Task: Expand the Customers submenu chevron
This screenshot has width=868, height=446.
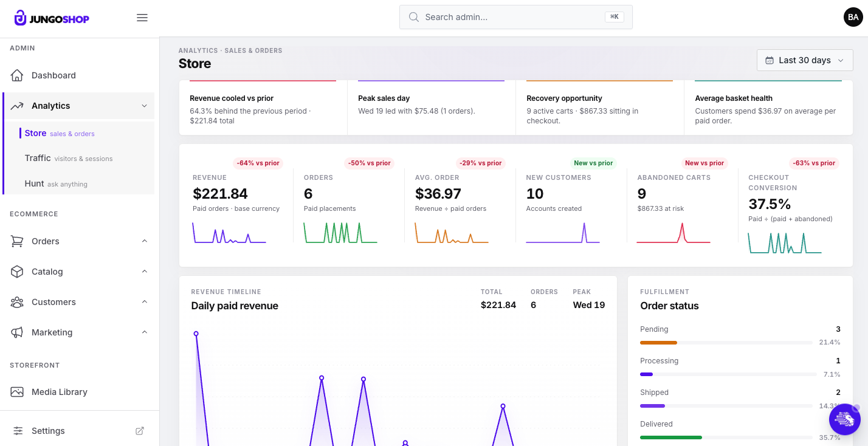Action: click(x=145, y=302)
